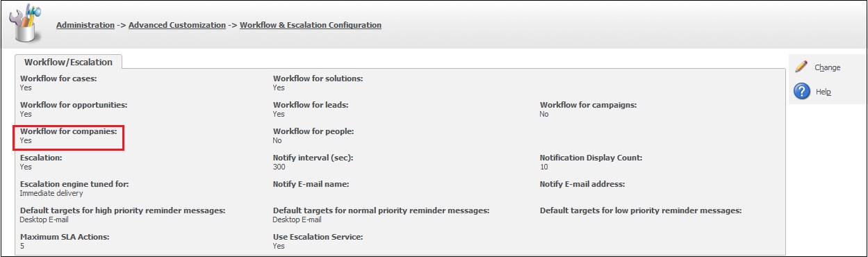
Task: Click the Yes value under Use Escalation Service
Action: [279, 246]
